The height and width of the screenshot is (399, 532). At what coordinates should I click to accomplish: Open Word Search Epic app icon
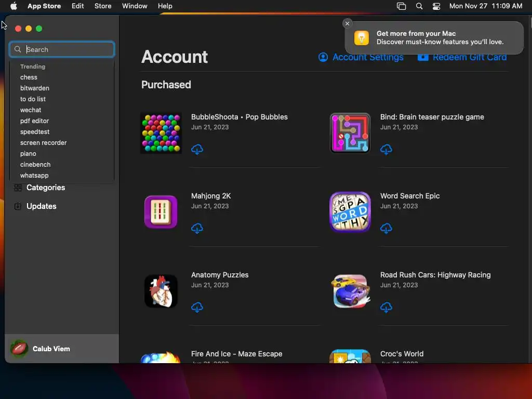tap(350, 212)
